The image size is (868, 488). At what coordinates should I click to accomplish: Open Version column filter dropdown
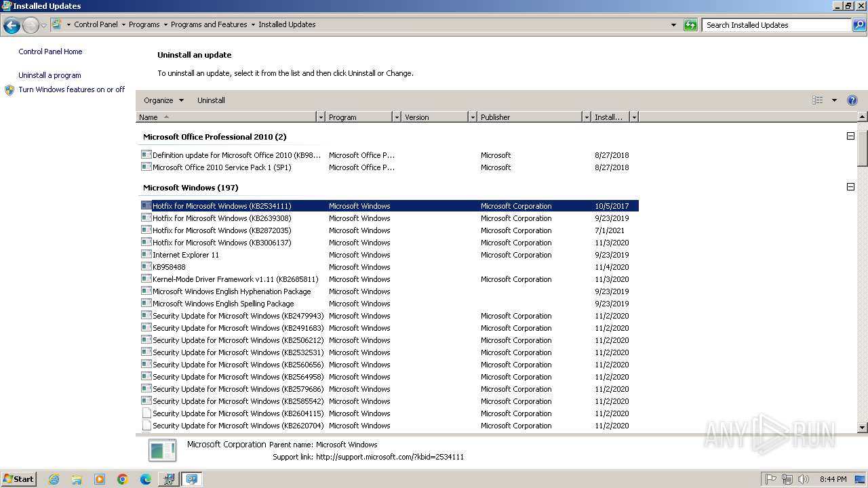point(473,117)
